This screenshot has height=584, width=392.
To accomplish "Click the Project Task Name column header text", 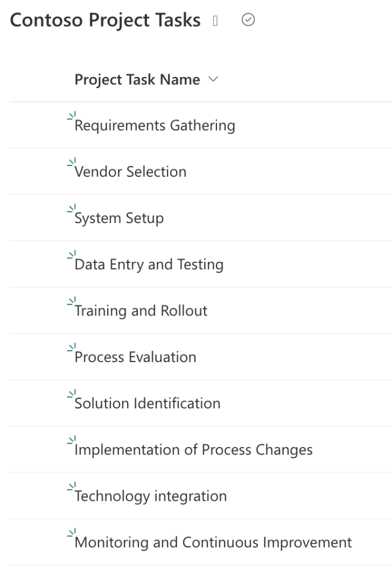I will [137, 80].
